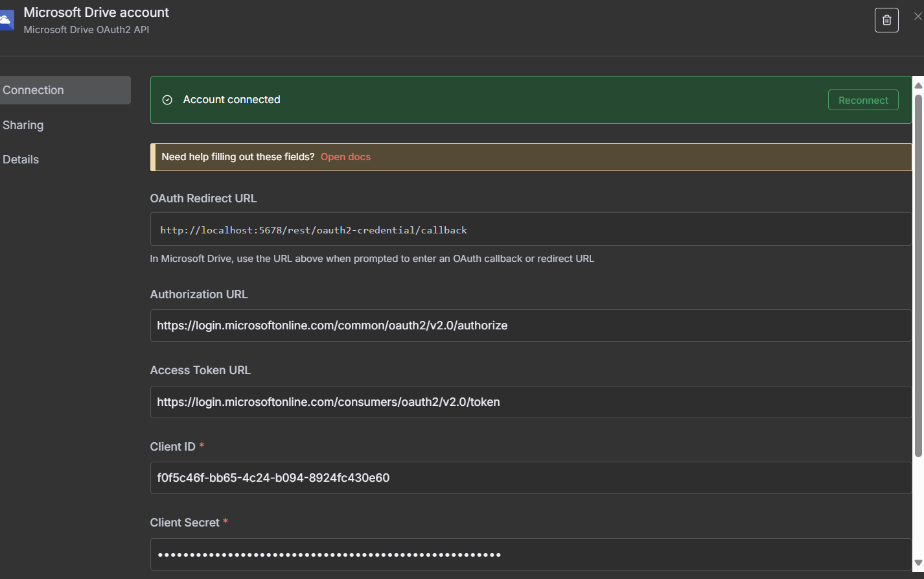Click the Authorization URL input field
Viewport: 924px width, 579px height.
click(531, 325)
